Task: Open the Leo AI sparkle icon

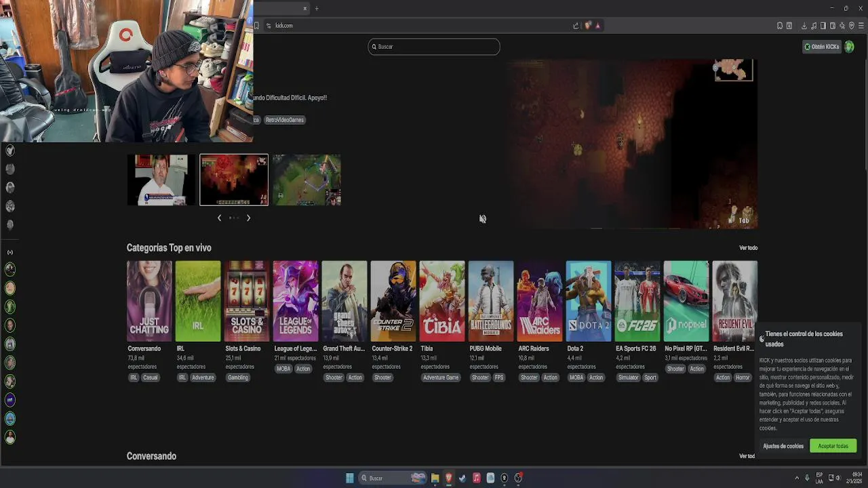Action: tap(842, 26)
